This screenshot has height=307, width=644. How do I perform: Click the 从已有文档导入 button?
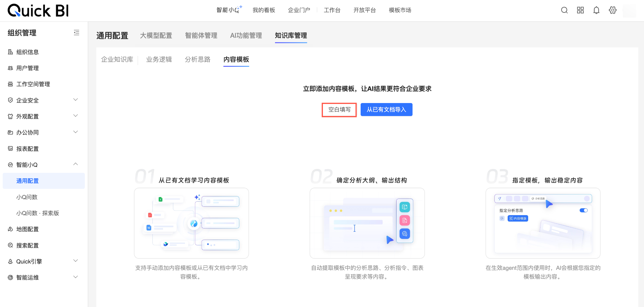387,110
